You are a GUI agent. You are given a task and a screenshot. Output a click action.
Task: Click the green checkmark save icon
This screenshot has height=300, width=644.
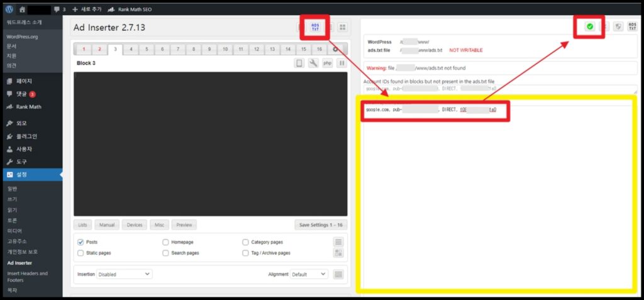(x=589, y=26)
